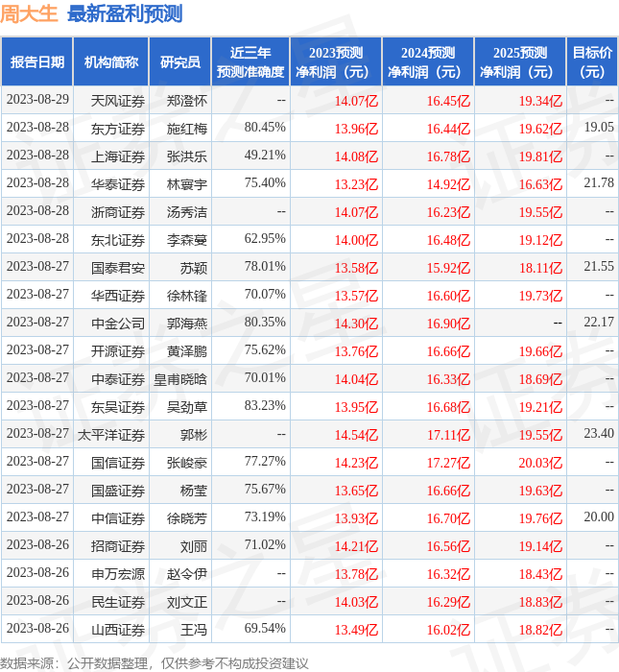Click the 80.45% accuracy value
Image resolution: width=619 pixels, height=672 pixels.
265,128
